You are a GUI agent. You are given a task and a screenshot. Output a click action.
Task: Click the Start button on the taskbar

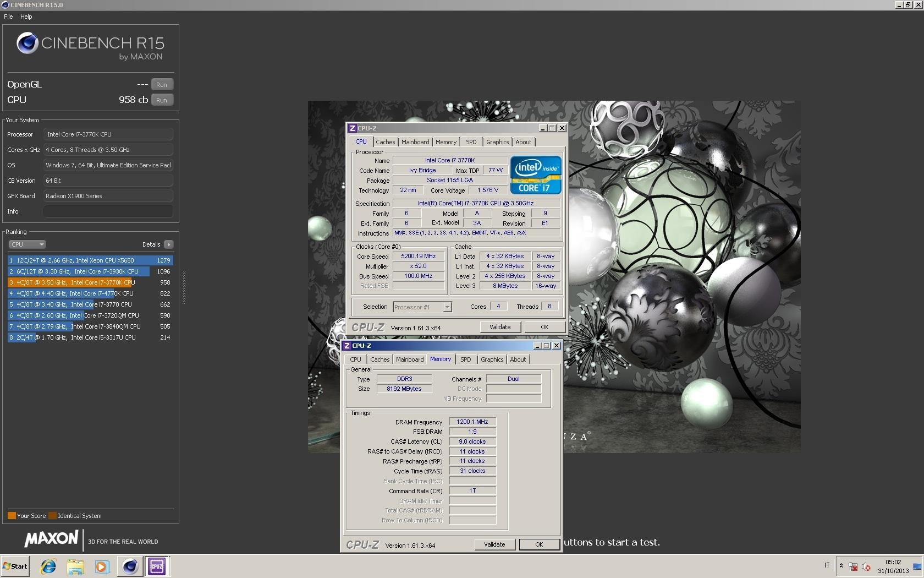15,566
